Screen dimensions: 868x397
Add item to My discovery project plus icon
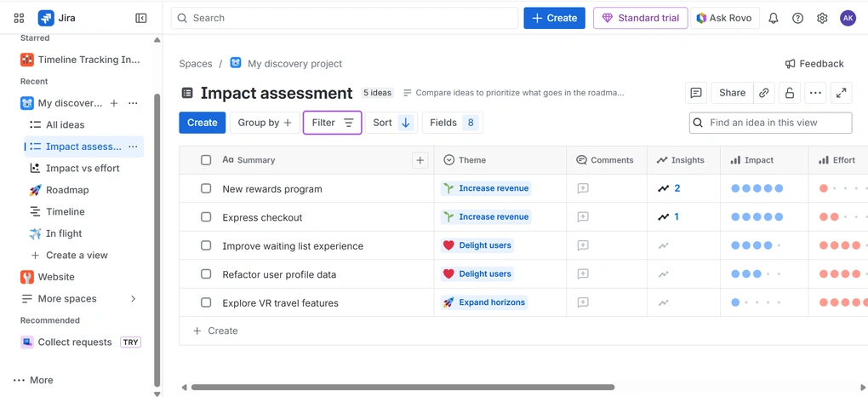113,103
